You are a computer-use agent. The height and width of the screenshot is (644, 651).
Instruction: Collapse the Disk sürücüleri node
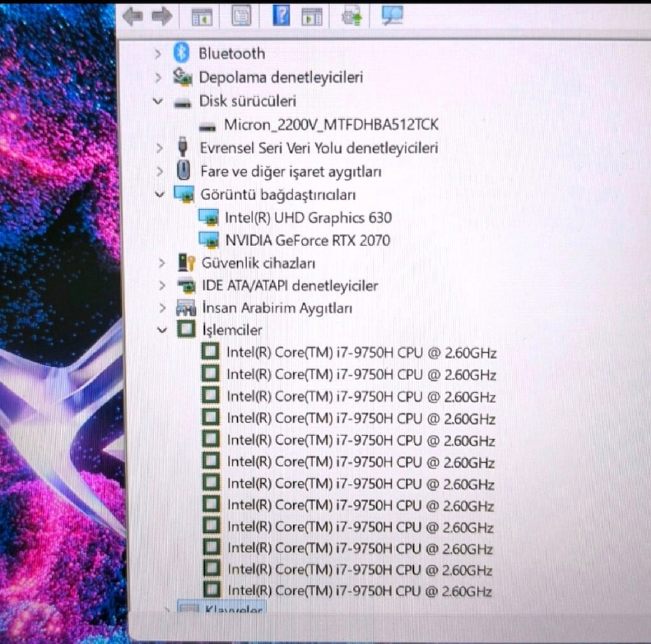coord(158,101)
